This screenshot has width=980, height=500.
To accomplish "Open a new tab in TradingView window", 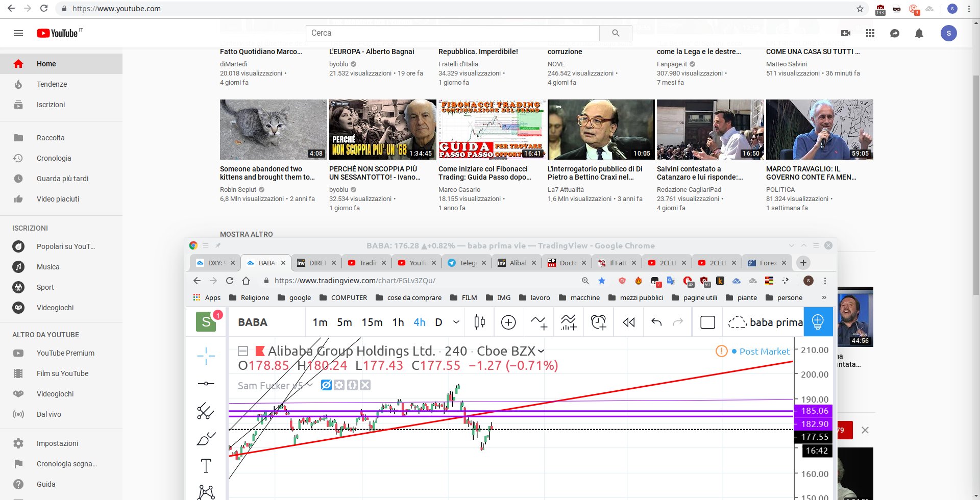I will (x=803, y=263).
